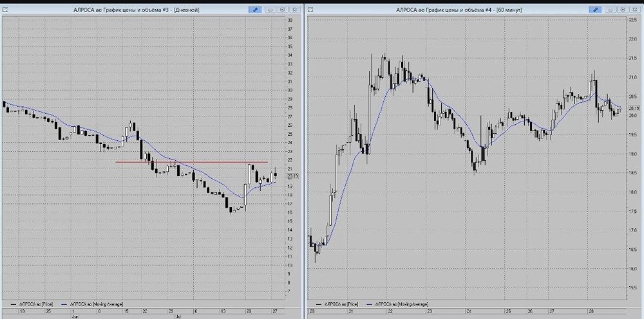Select the red horizontal line on daily chart
644x319 pixels.
(191, 162)
